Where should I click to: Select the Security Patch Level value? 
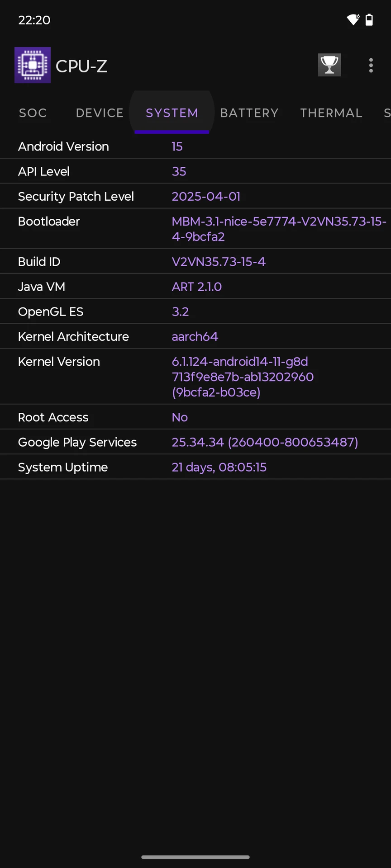(206, 196)
